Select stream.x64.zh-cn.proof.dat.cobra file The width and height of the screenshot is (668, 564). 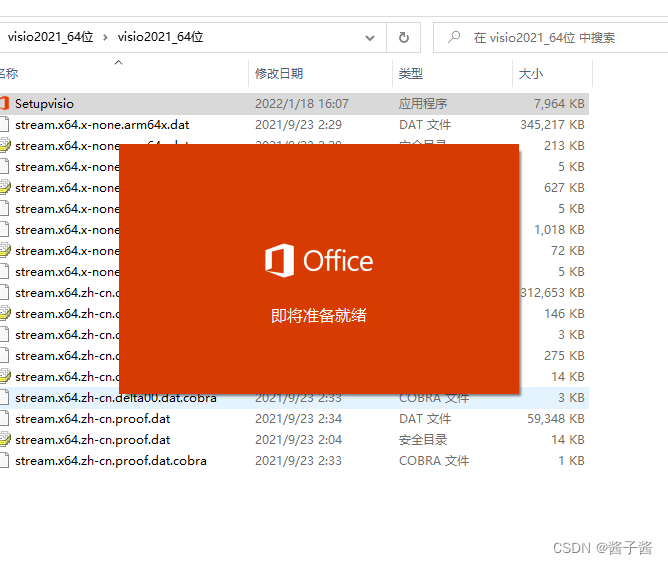[x=111, y=460]
